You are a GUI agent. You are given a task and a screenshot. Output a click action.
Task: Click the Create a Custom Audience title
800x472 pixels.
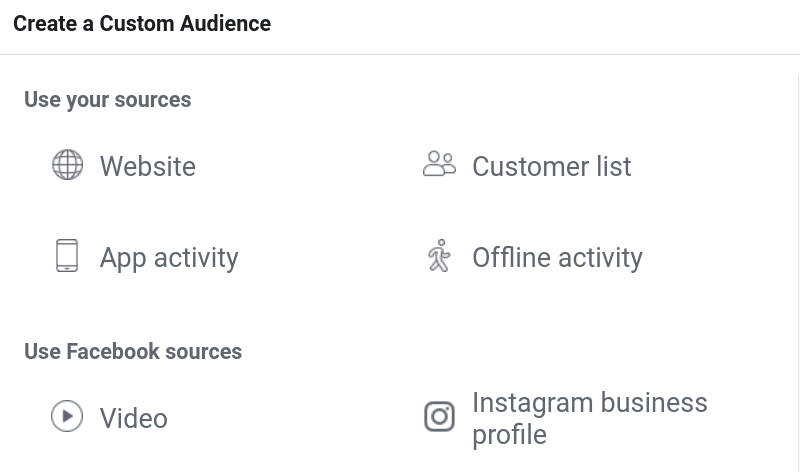point(142,23)
